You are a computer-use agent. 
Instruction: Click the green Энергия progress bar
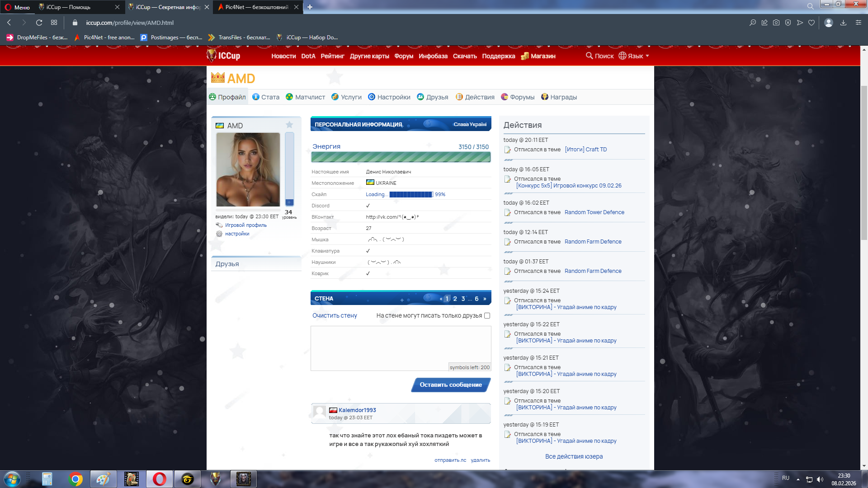pos(401,157)
